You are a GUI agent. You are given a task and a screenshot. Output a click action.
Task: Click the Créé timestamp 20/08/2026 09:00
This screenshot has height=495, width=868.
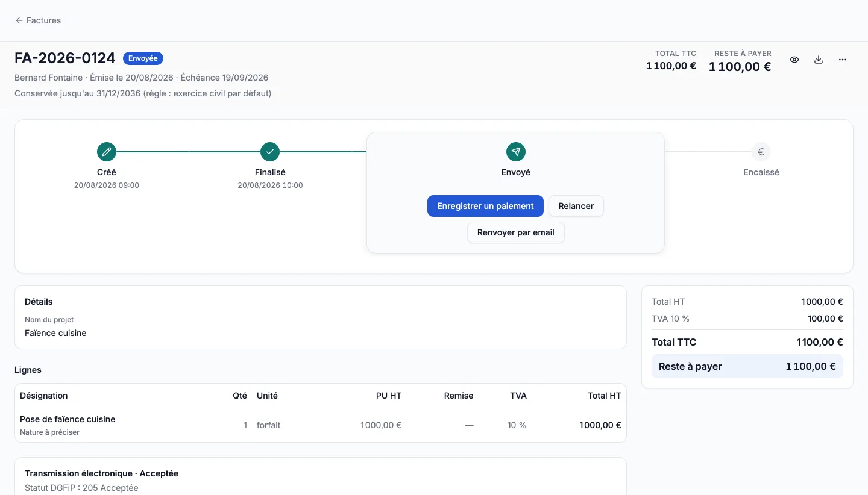(107, 185)
